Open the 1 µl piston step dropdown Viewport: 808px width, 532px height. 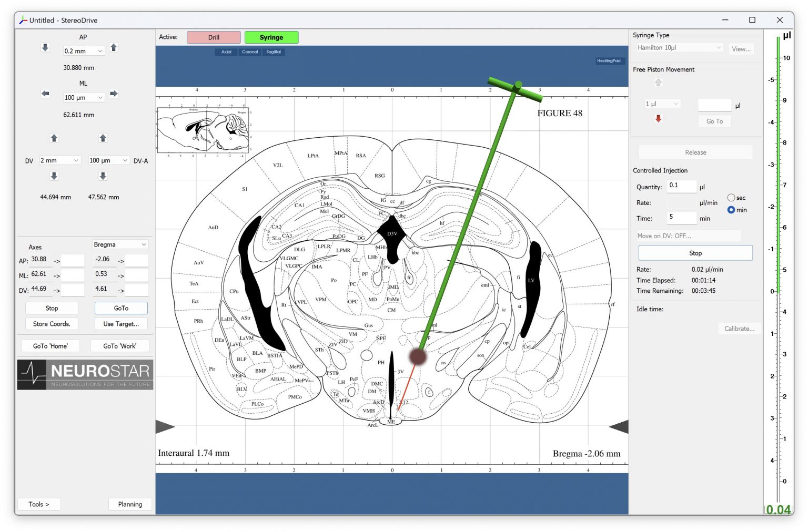point(661,103)
